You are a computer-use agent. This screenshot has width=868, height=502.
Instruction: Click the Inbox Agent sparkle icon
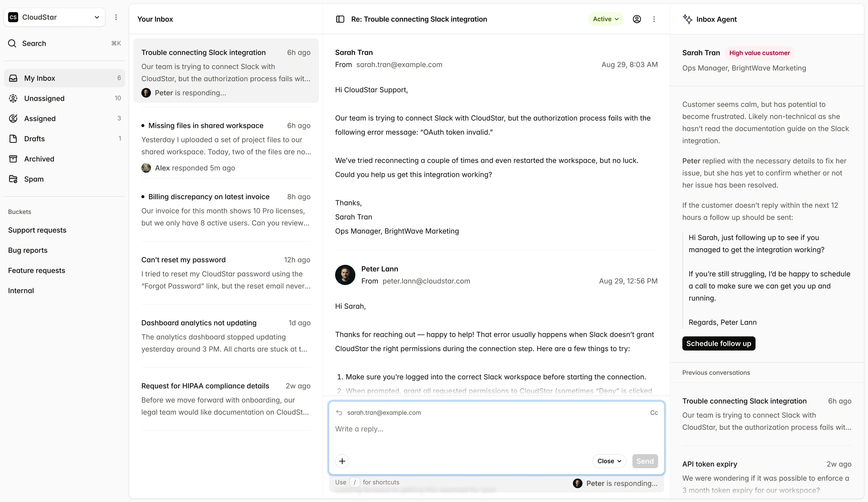tap(688, 19)
